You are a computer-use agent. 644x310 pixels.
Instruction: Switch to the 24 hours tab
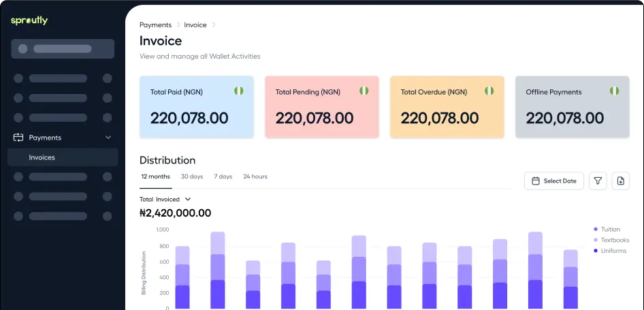pos(255,176)
